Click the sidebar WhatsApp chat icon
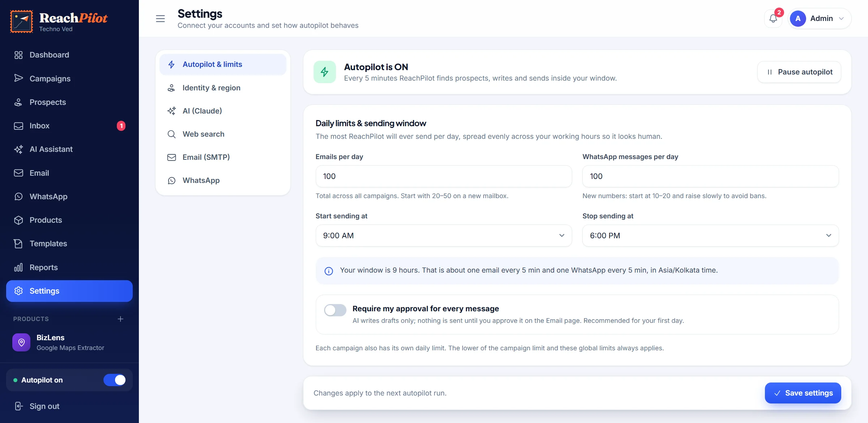 point(18,197)
